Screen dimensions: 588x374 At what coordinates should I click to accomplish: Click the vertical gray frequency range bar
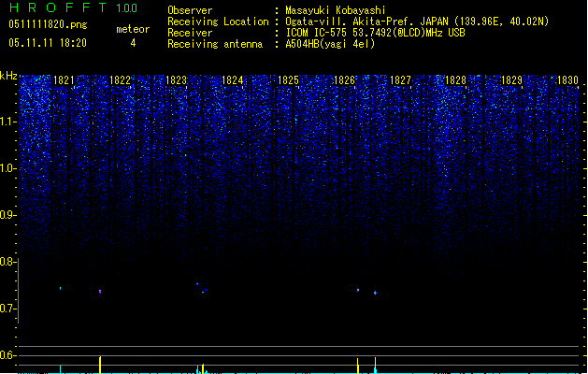coord(19,291)
